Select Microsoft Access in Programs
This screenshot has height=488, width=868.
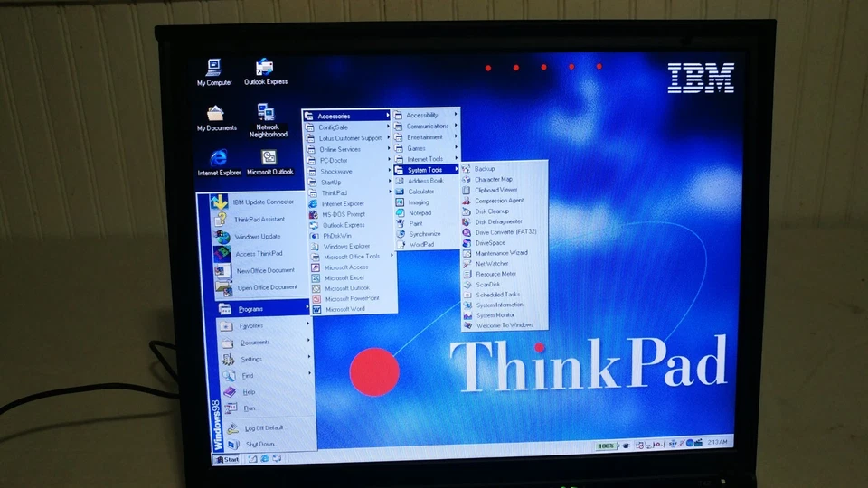pyautogui.click(x=354, y=267)
